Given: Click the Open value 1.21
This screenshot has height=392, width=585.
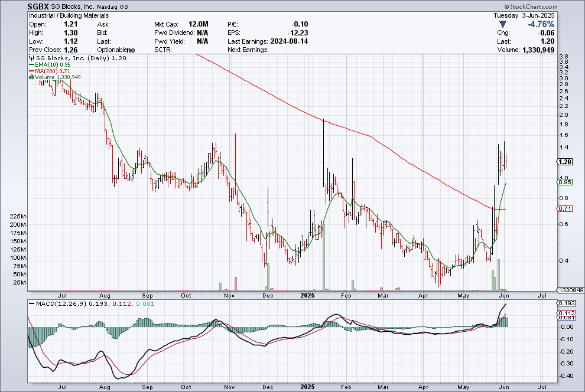Looking at the screenshot, I should point(70,24).
